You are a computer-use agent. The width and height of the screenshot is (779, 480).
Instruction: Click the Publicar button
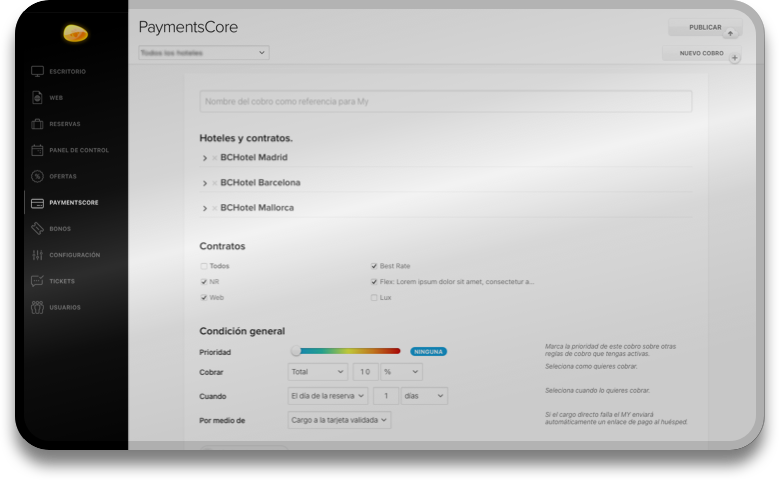pyautogui.click(x=705, y=27)
